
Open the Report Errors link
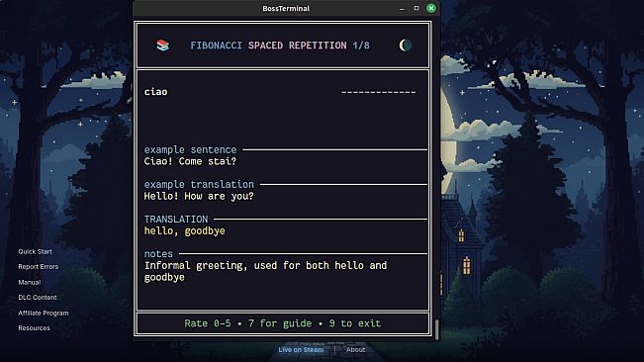39,267
